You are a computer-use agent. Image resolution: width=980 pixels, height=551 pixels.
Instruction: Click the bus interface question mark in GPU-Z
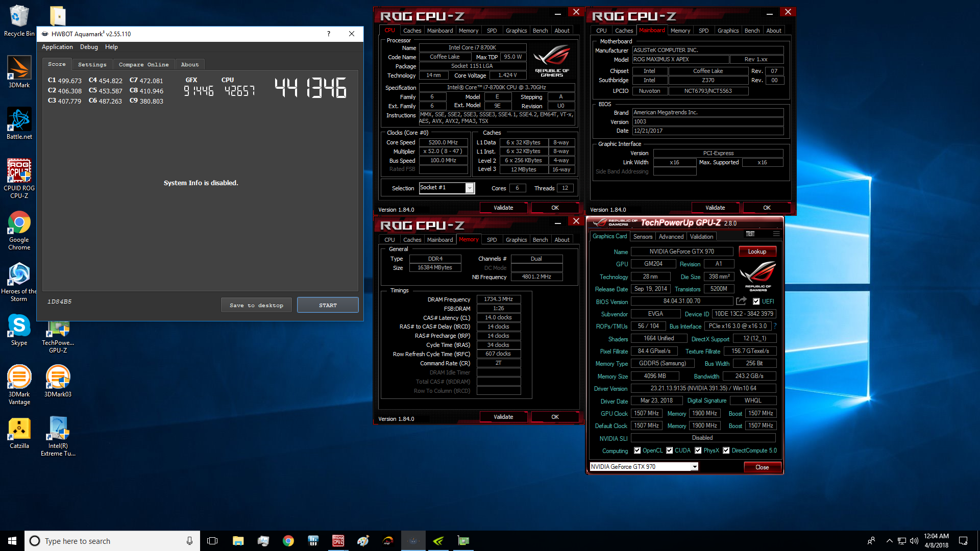775,326
